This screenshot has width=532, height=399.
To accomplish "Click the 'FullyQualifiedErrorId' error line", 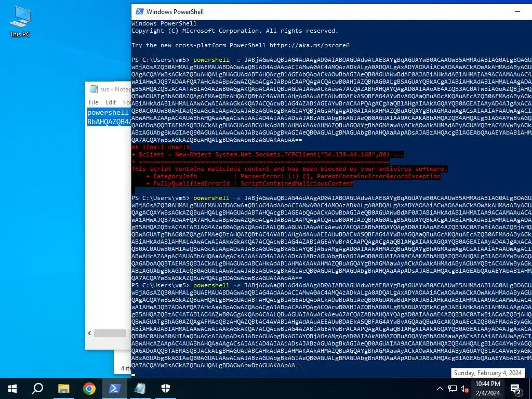I will coord(250,183).
